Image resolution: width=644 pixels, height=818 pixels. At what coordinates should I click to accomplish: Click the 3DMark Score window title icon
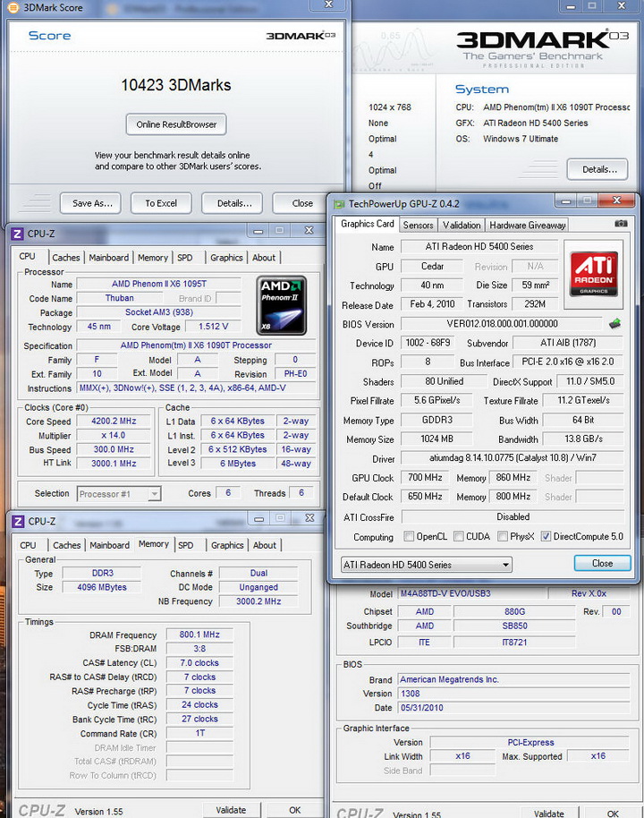(13, 7)
